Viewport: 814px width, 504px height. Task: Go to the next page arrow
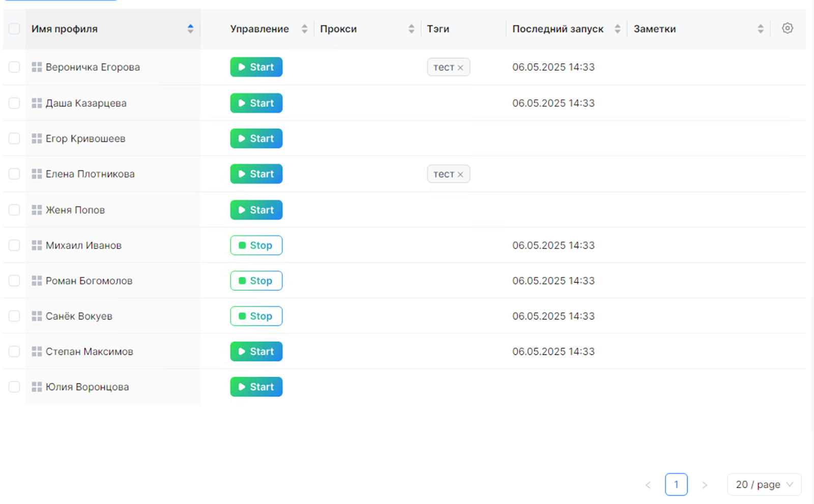coord(705,485)
